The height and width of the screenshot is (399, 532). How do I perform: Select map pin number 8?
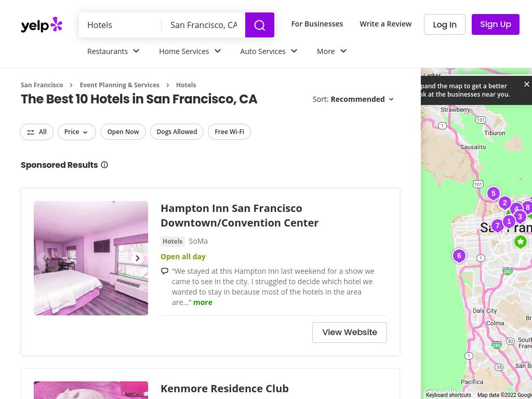tap(528, 207)
